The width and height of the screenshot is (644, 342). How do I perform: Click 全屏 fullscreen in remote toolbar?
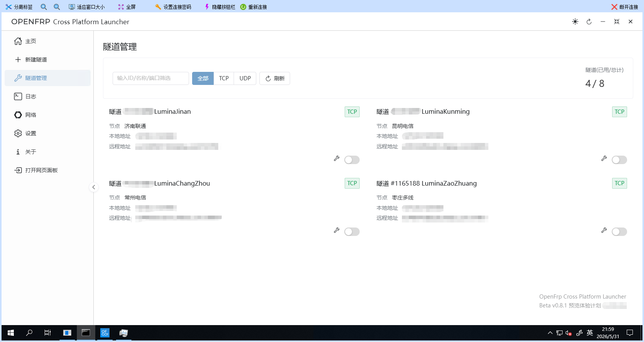coord(127,7)
